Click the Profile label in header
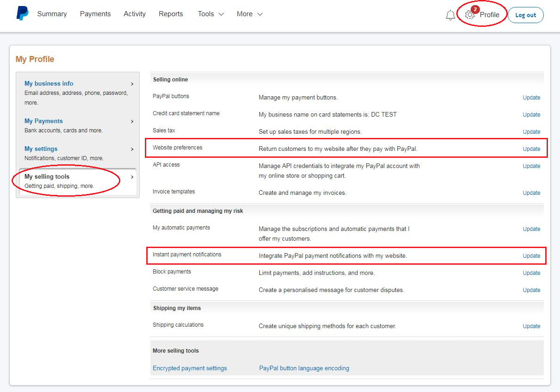 pos(490,15)
